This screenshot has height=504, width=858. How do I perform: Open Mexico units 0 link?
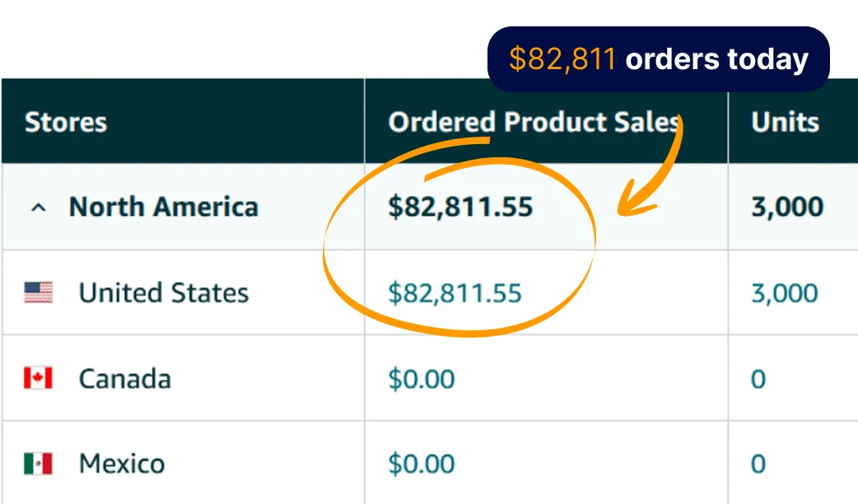tap(758, 464)
